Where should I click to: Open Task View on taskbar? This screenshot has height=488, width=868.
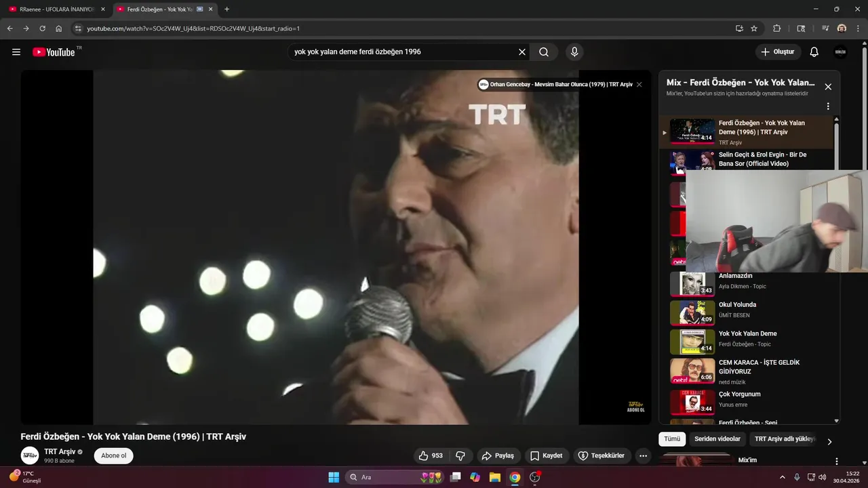click(x=456, y=477)
